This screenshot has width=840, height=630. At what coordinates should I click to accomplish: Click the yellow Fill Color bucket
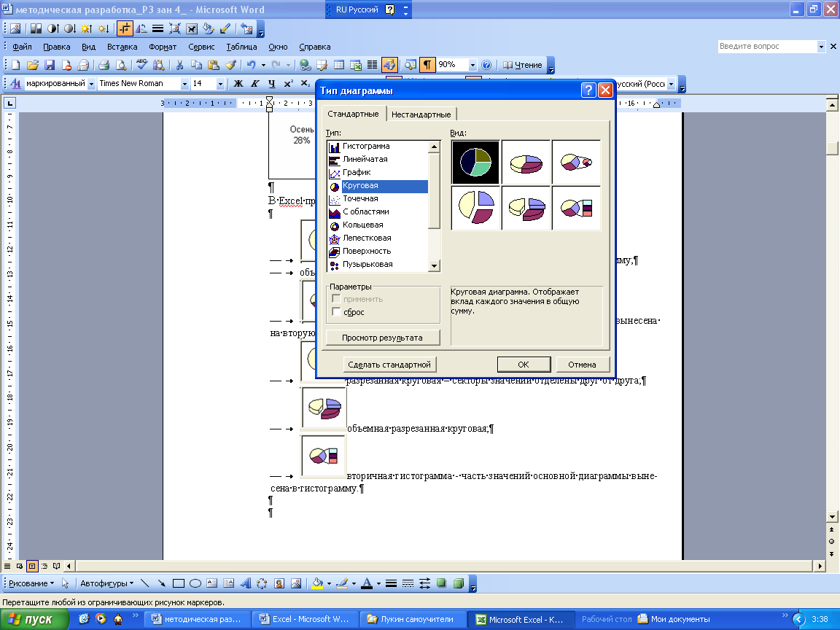(318, 583)
